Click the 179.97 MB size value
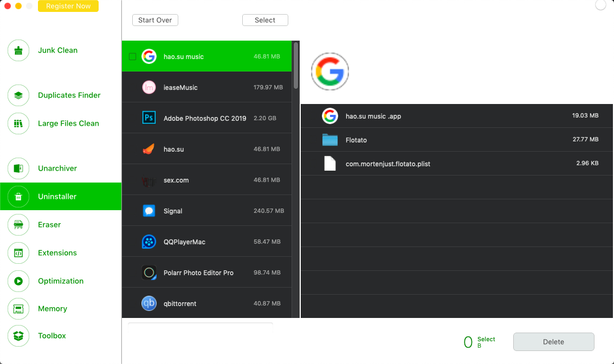614x364 pixels. point(268,87)
